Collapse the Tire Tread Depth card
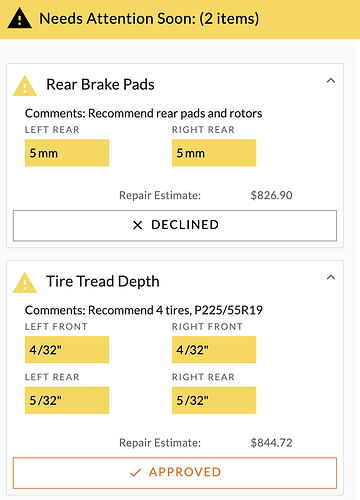The height and width of the screenshot is (500, 360). [x=330, y=277]
